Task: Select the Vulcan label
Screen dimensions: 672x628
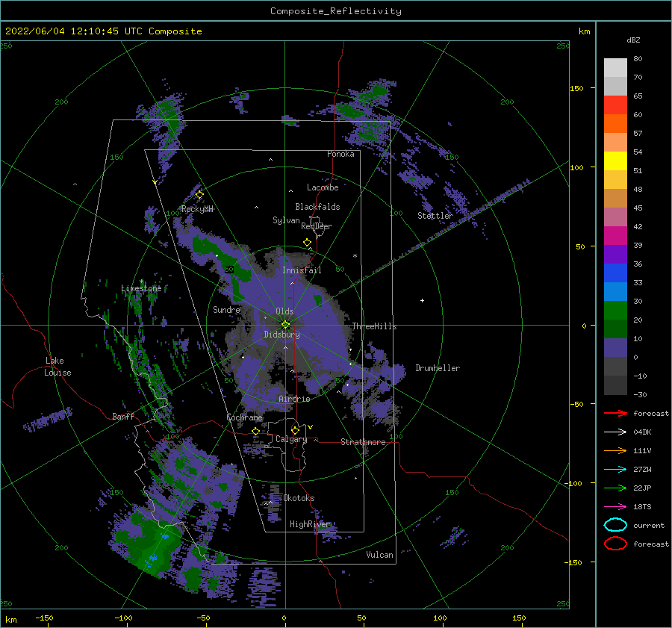Action: point(379,555)
